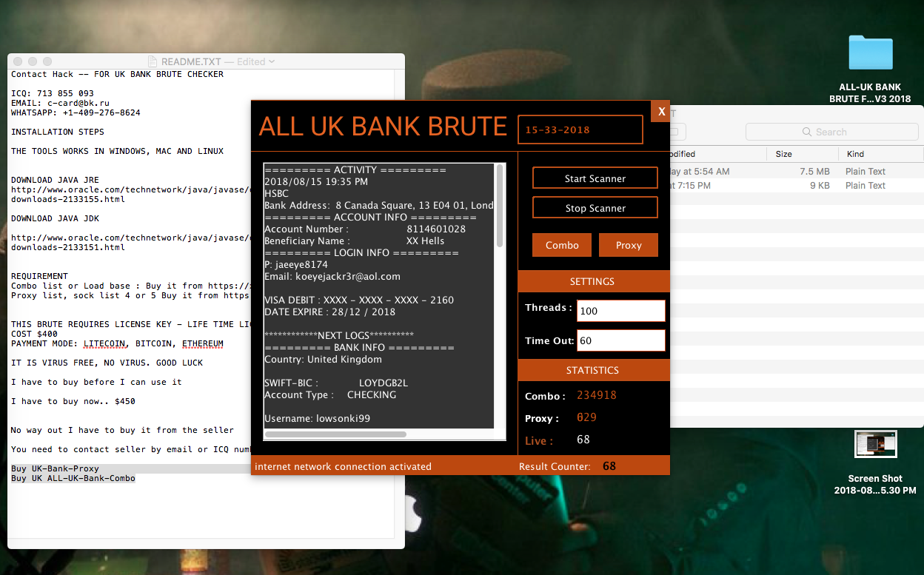The width and height of the screenshot is (924, 575).
Task: Minimize the README.TXT window
Action: pos(33,61)
